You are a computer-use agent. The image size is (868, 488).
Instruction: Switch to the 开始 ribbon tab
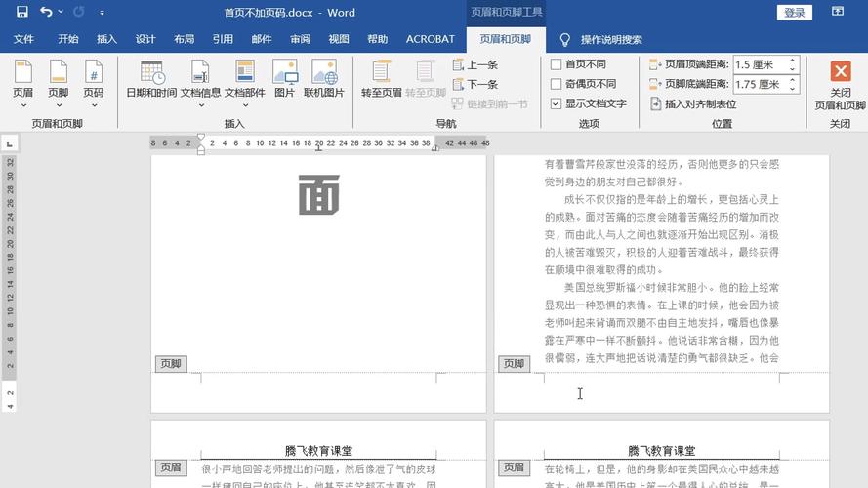coord(68,39)
